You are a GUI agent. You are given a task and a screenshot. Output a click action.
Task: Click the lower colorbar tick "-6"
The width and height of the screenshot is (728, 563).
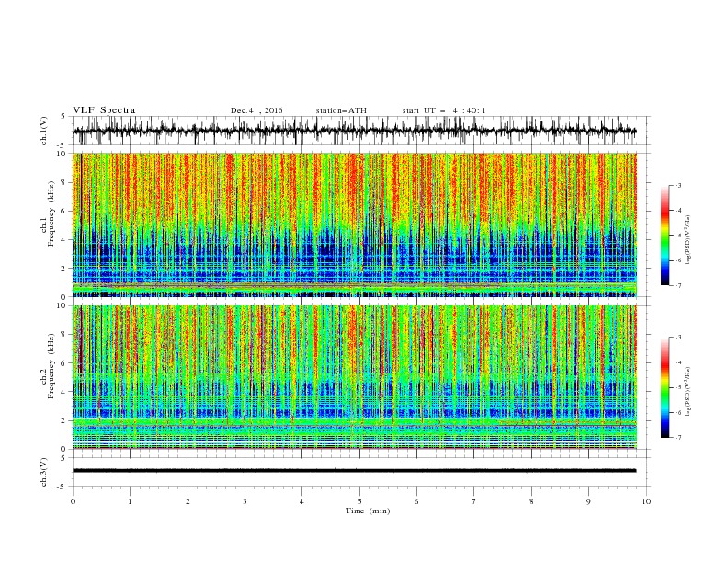(677, 412)
